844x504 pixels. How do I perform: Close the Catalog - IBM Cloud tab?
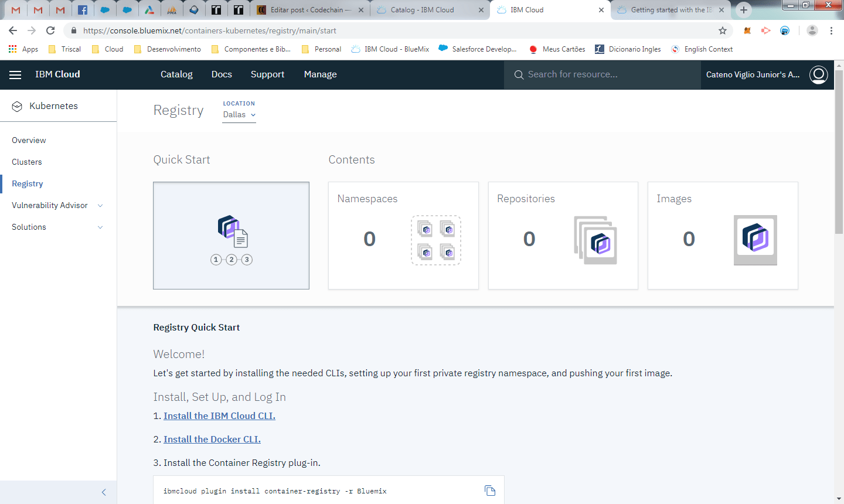pos(481,10)
